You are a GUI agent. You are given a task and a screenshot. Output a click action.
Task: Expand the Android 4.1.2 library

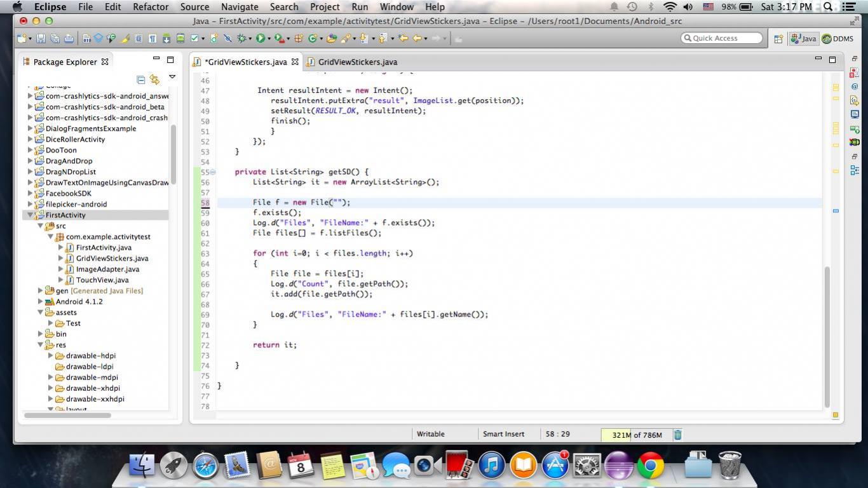pyautogui.click(x=40, y=301)
